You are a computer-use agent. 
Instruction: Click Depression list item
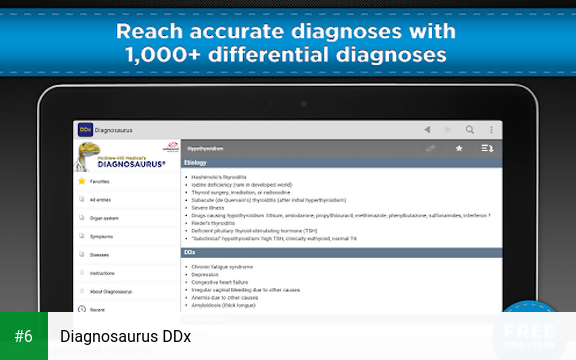click(x=205, y=275)
